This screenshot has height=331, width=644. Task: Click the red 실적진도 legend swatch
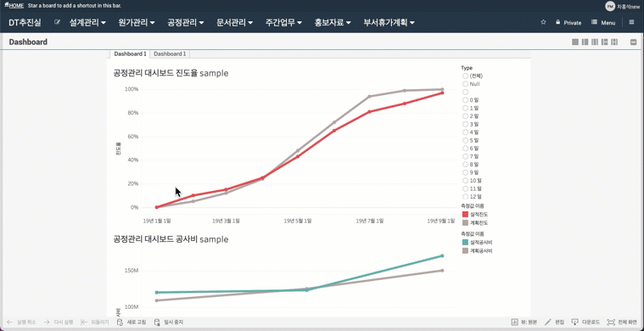(465, 215)
